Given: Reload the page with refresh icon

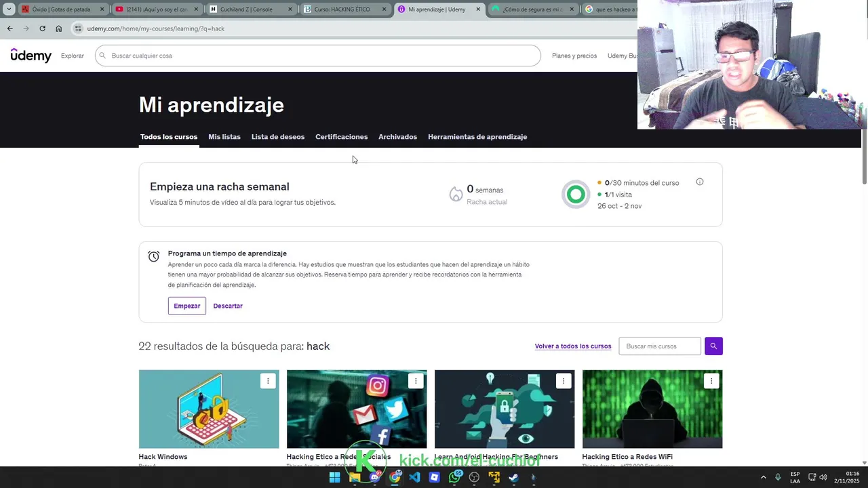Looking at the screenshot, I should click(x=42, y=28).
